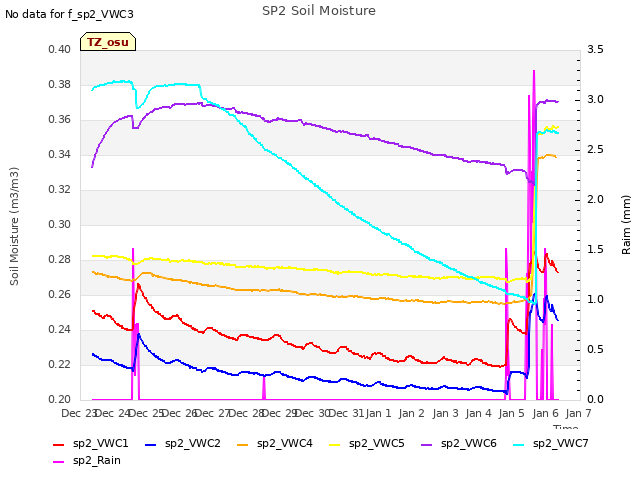
Task: Toggle the sp2_VWC7 legend entry
Action: [x=551, y=443]
